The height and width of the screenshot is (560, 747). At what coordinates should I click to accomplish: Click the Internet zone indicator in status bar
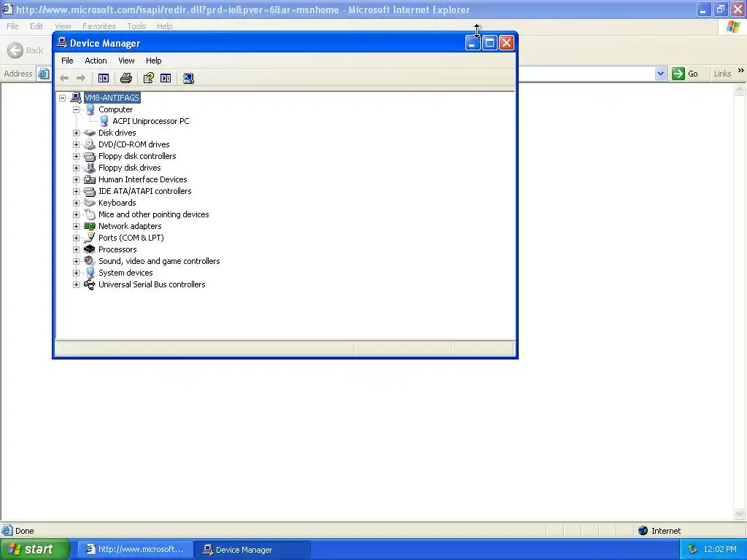tap(659, 531)
